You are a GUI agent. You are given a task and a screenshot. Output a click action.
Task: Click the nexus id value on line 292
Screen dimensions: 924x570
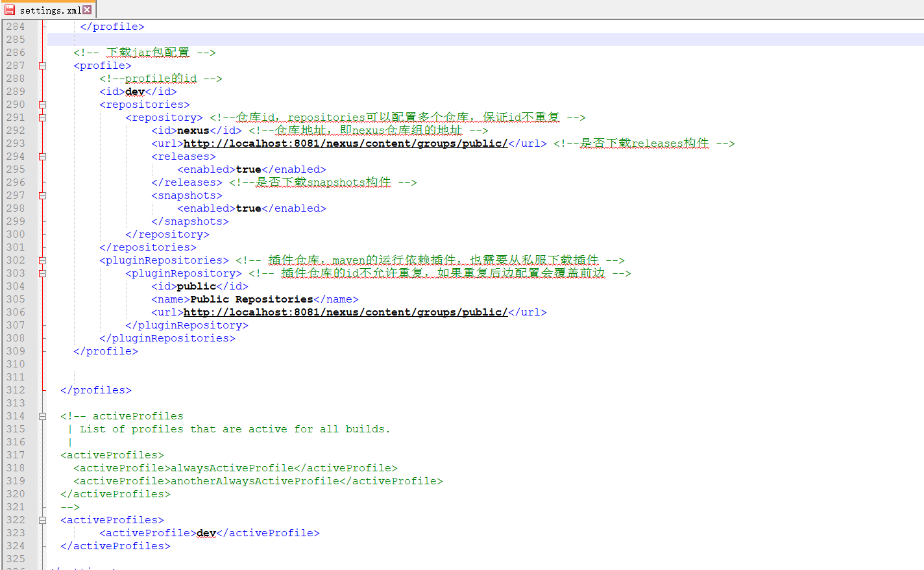click(193, 130)
